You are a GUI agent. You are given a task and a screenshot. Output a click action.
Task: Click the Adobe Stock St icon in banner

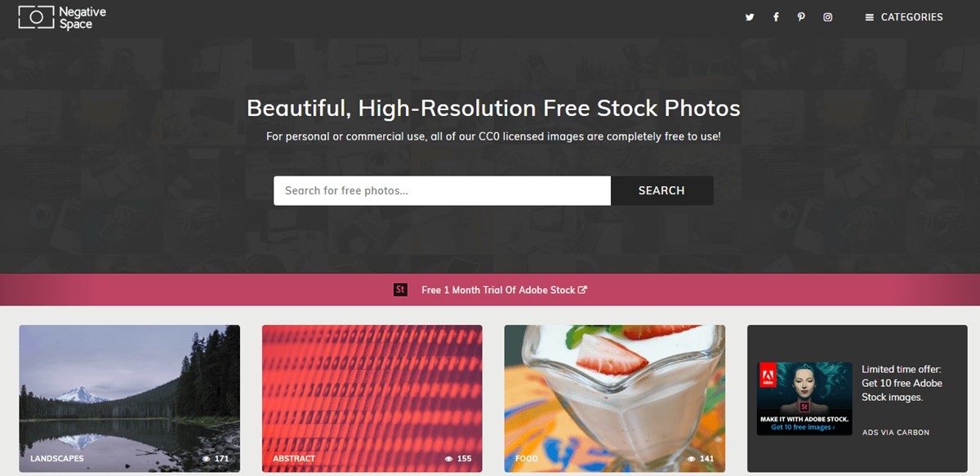(x=400, y=290)
